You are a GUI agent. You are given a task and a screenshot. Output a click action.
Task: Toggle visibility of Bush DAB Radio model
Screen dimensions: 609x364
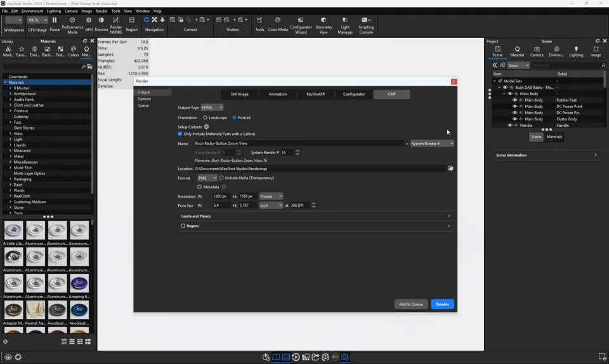505,88
